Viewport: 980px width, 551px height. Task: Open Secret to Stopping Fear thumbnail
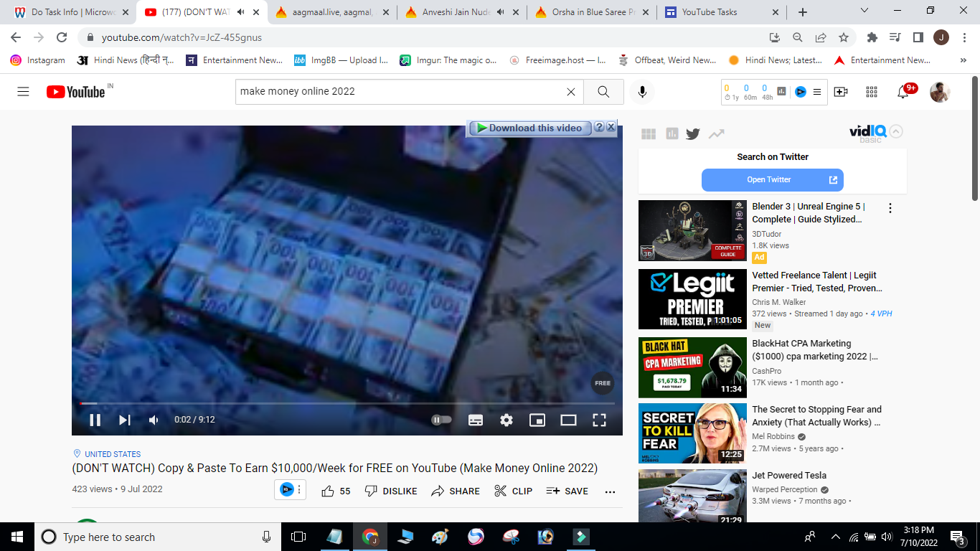tap(692, 434)
